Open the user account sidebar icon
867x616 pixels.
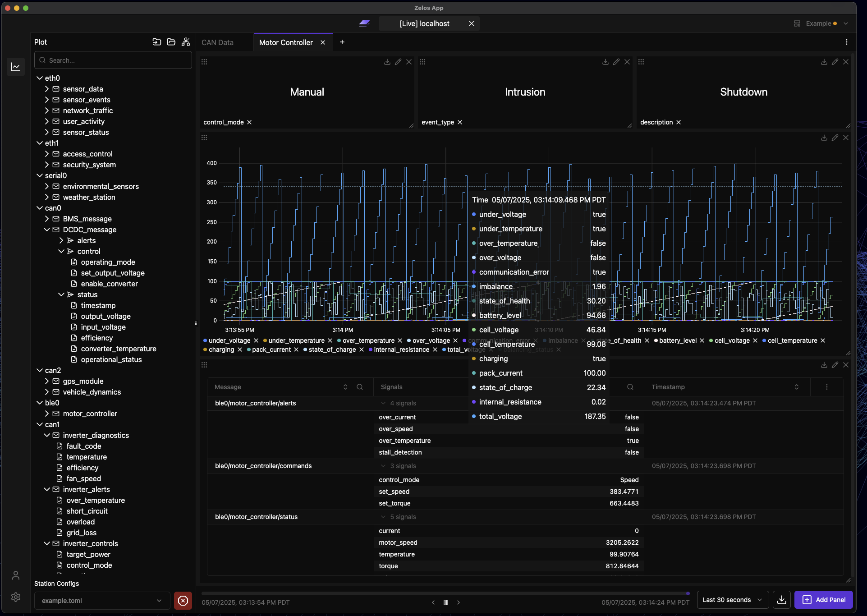coord(16,575)
